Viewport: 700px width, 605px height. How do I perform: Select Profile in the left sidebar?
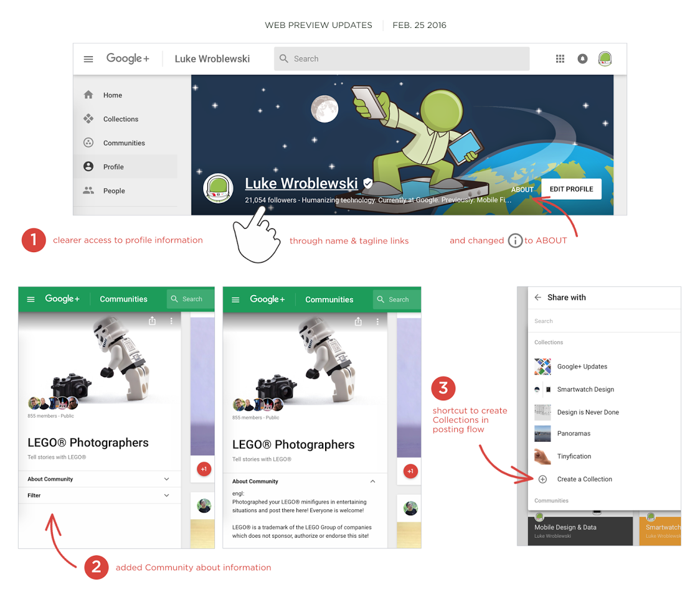[113, 167]
